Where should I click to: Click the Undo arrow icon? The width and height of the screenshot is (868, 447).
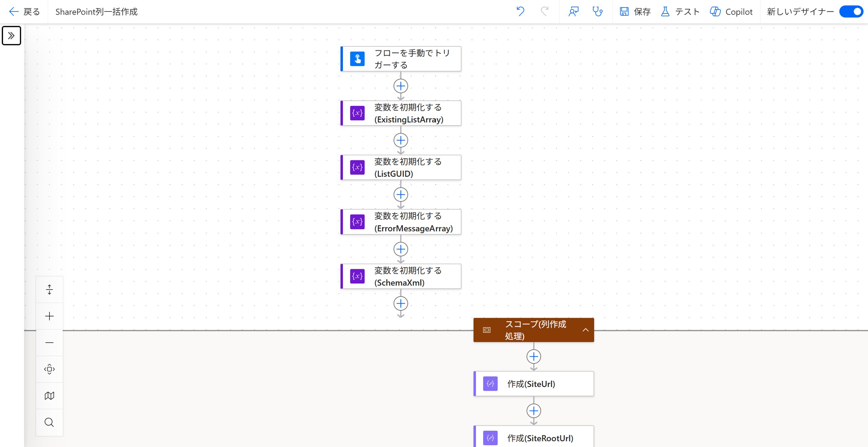point(520,12)
